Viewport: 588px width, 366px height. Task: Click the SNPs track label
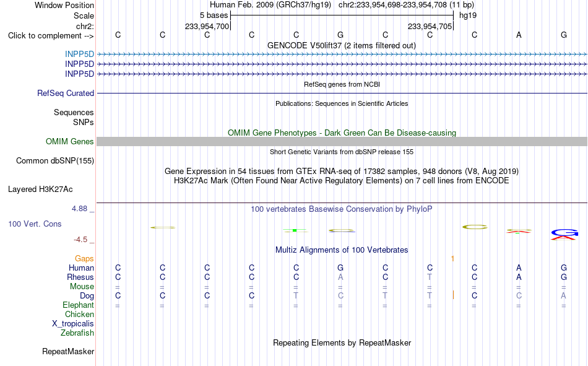[84, 123]
